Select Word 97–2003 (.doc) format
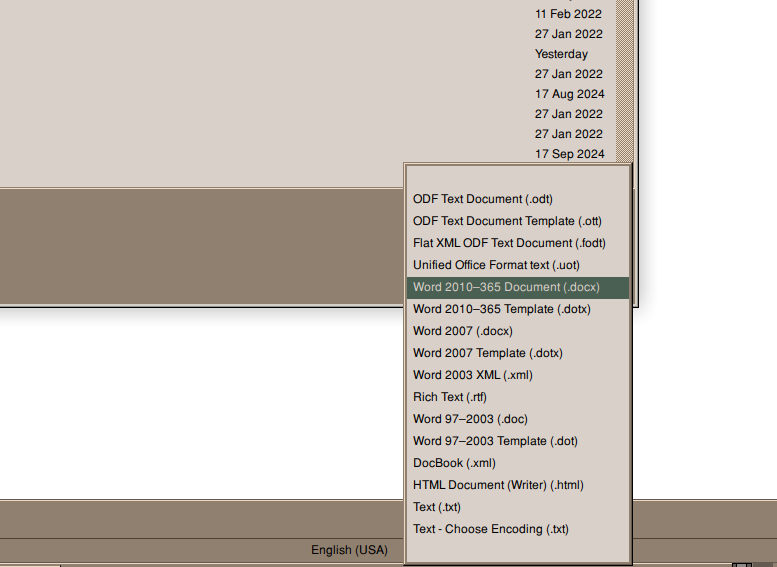777x567 pixels. [x=518, y=419]
